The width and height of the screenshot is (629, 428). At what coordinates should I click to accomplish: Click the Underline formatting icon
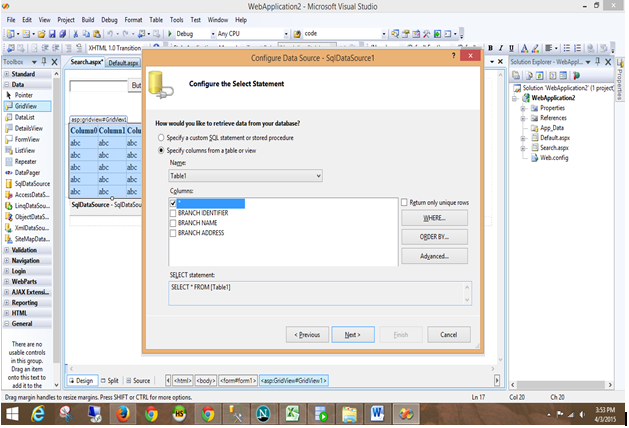[x=511, y=48]
